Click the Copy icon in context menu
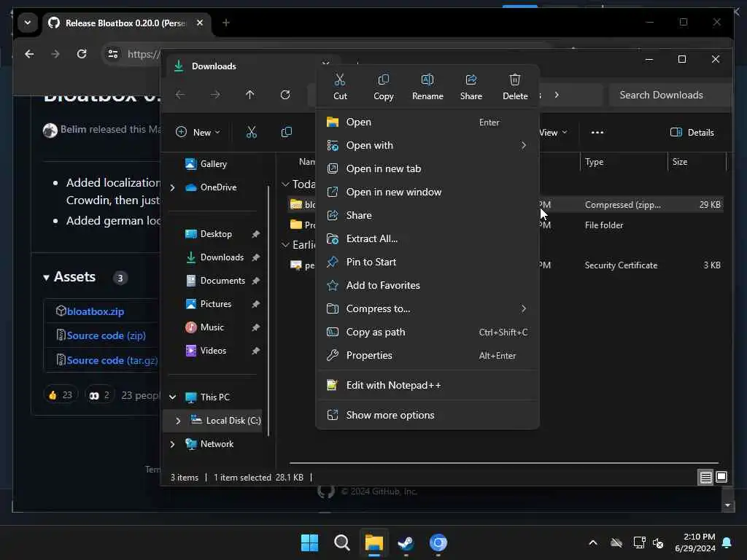This screenshot has height=560, width=747. point(384,87)
